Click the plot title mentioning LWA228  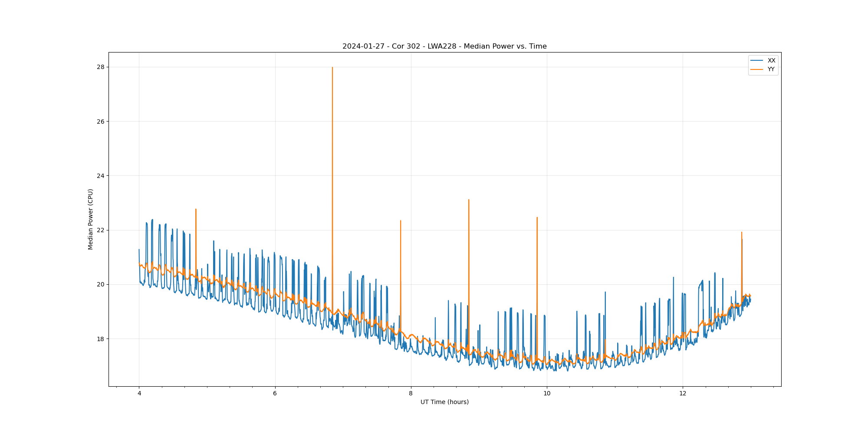444,46
